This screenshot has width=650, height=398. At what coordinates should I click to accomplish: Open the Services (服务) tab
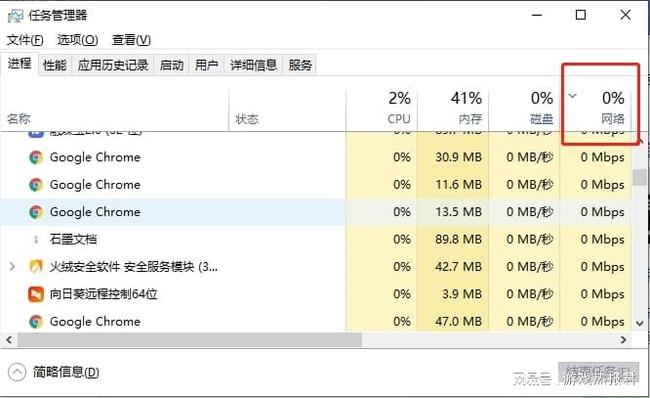coord(300,65)
